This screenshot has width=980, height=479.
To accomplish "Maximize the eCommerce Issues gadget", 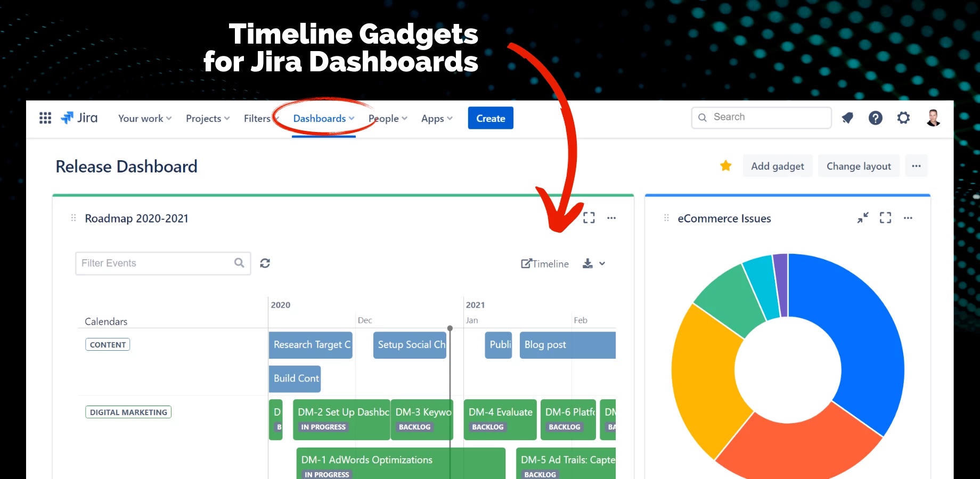I will coord(885,218).
